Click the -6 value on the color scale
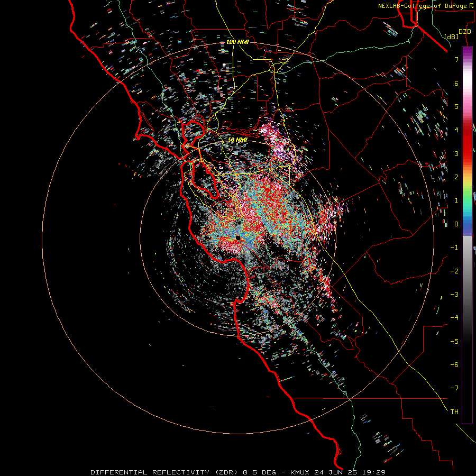This screenshot has height=476, width=476. [x=454, y=365]
